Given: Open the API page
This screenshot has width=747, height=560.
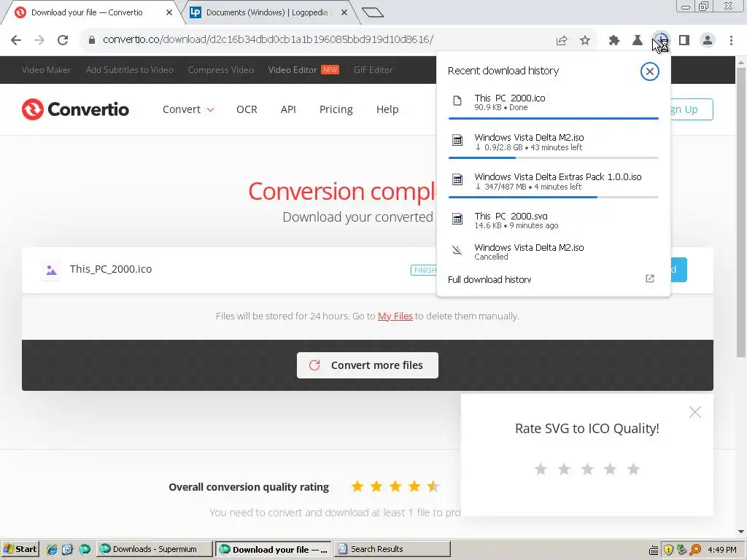Looking at the screenshot, I should click(x=288, y=109).
